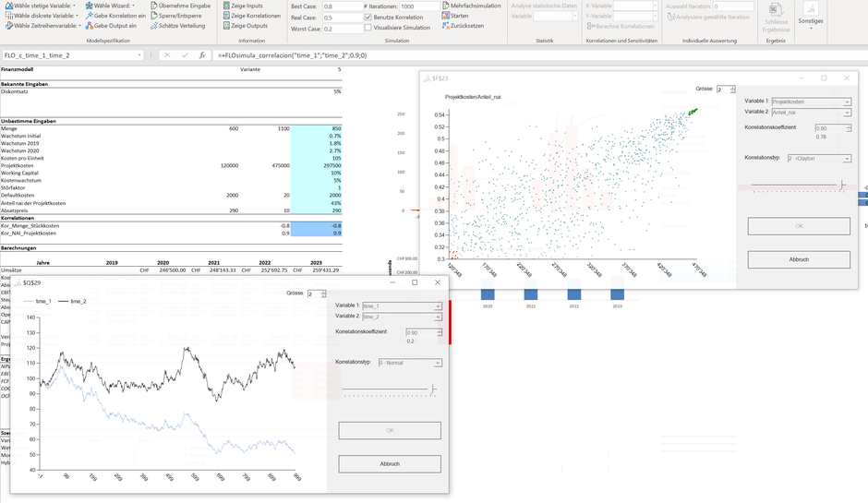The height and width of the screenshot is (503, 868).
Task: Open Wähle diskrete Variable in the ribbon
Action: pos(42,16)
